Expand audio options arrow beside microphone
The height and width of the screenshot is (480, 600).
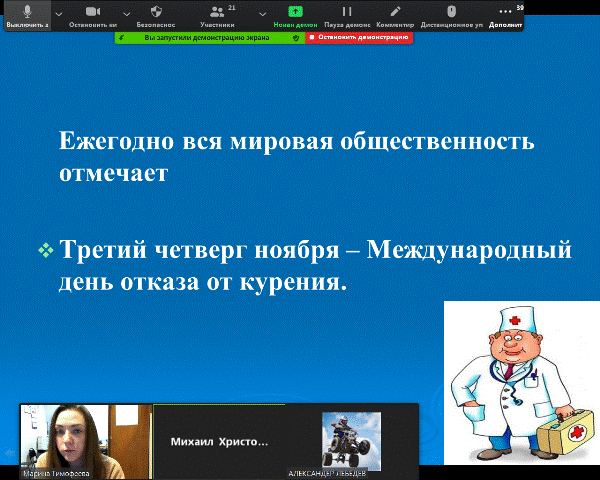pyautogui.click(x=57, y=13)
